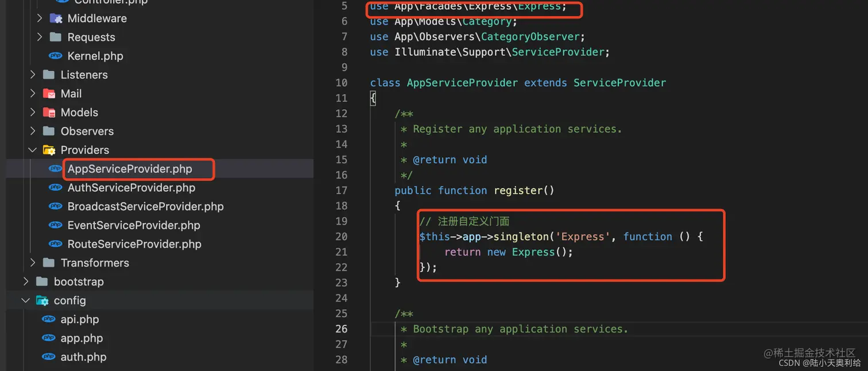This screenshot has width=868, height=371.
Task: Click 'return new Express();' on line 21
Action: (x=509, y=252)
